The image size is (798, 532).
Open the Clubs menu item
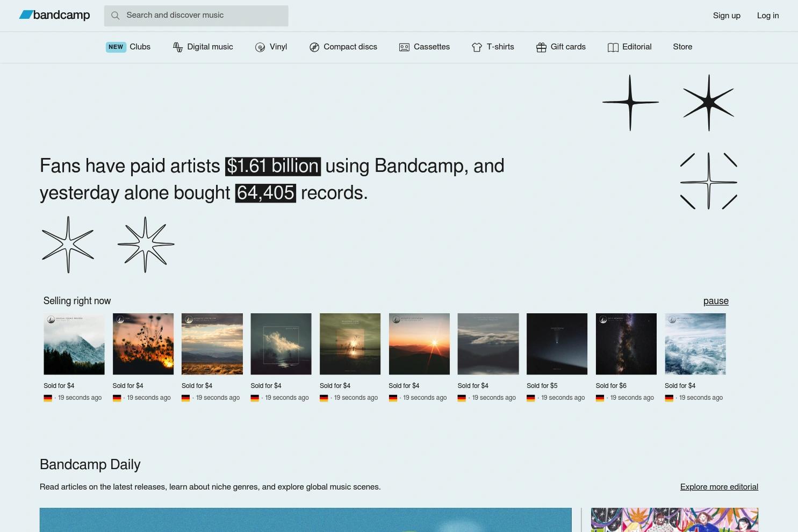tap(128, 47)
